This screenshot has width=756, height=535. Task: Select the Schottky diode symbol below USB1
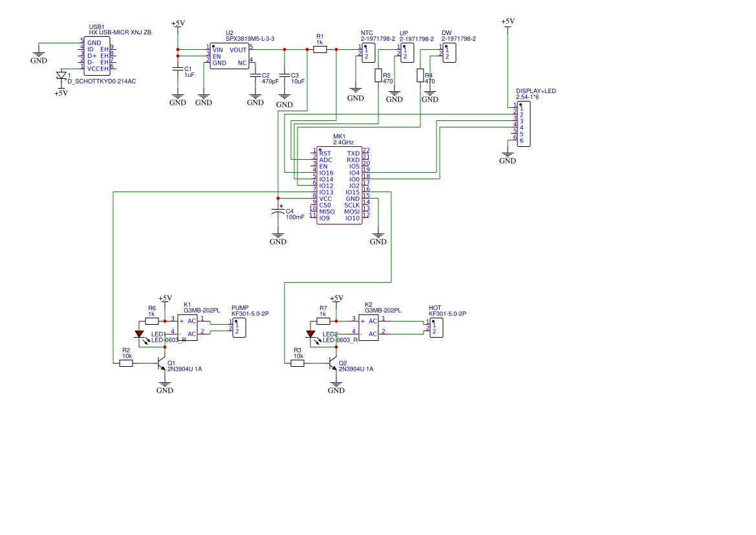(x=61, y=76)
